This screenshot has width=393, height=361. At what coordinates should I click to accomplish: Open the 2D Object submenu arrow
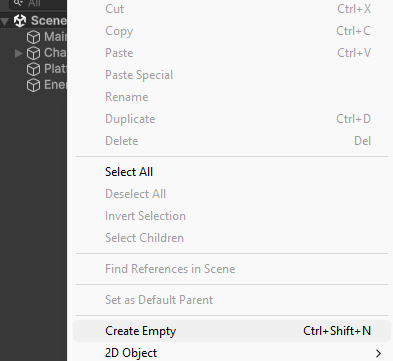378,353
